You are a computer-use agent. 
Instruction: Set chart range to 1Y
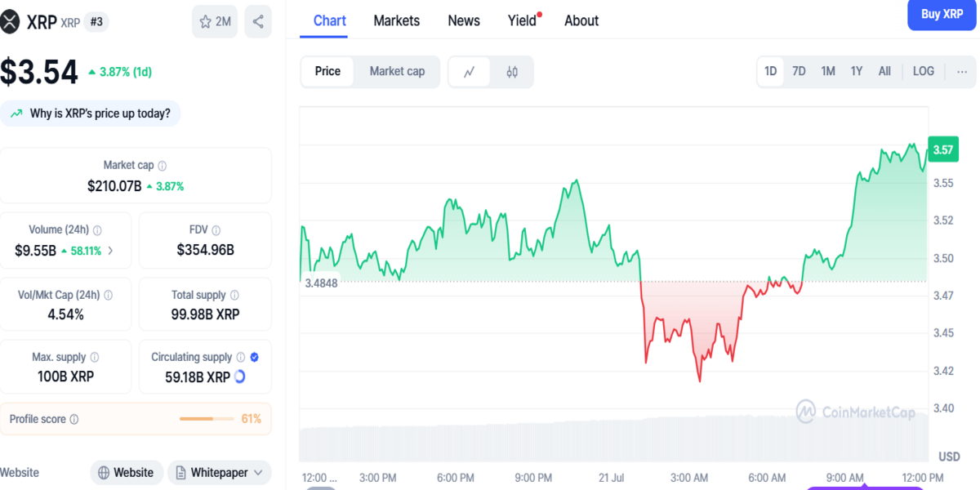pos(857,72)
